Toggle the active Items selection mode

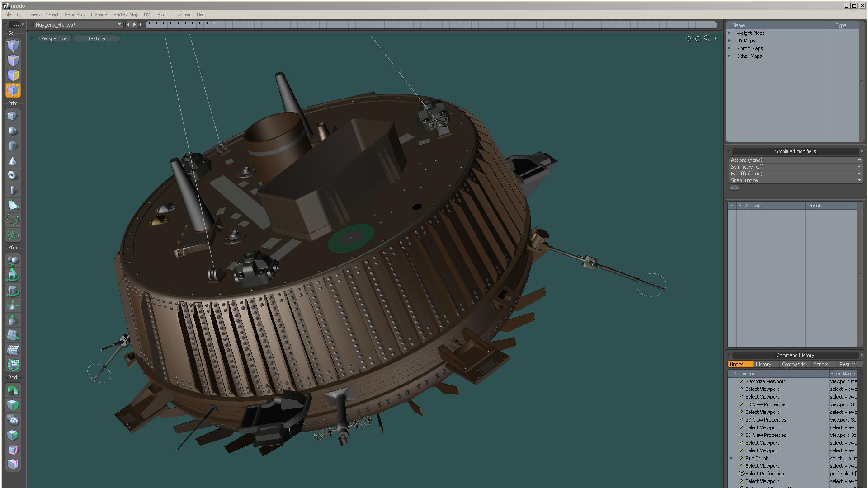13,90
